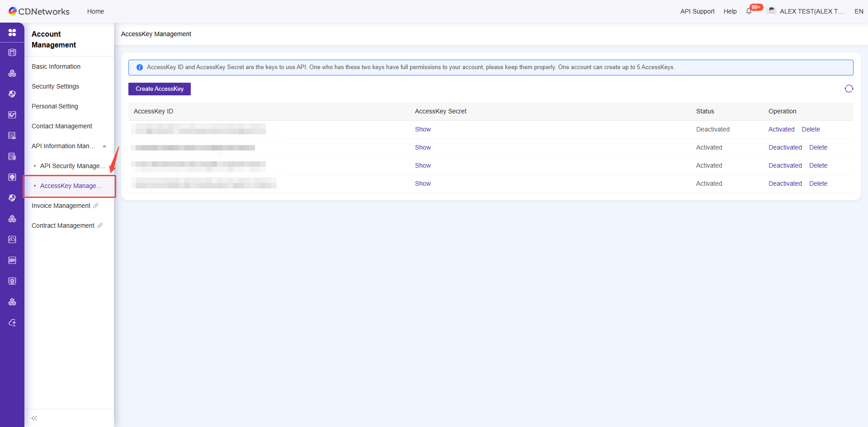Select API Security Management in the sidebar
Image resolution: width=868 pixels, height=427 pixels.
[x=72, y=166]
